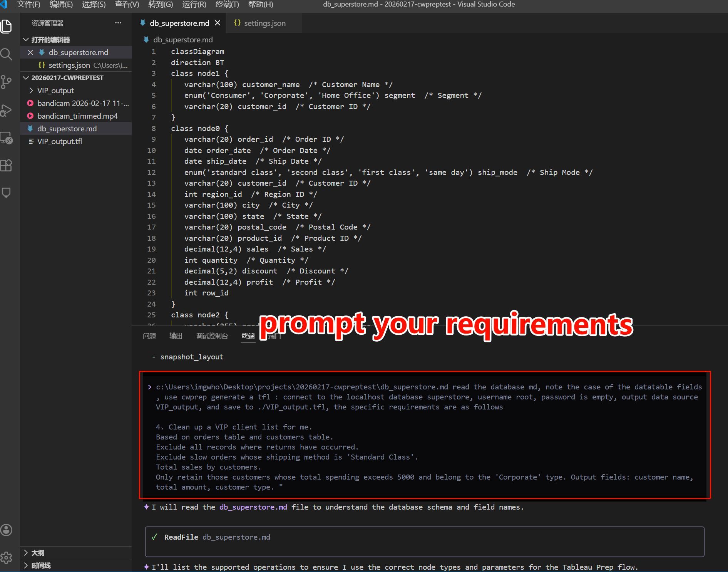Viewport: 728px width, 572px height.
Task: Open the Run menu
Action: coord(194,4)
